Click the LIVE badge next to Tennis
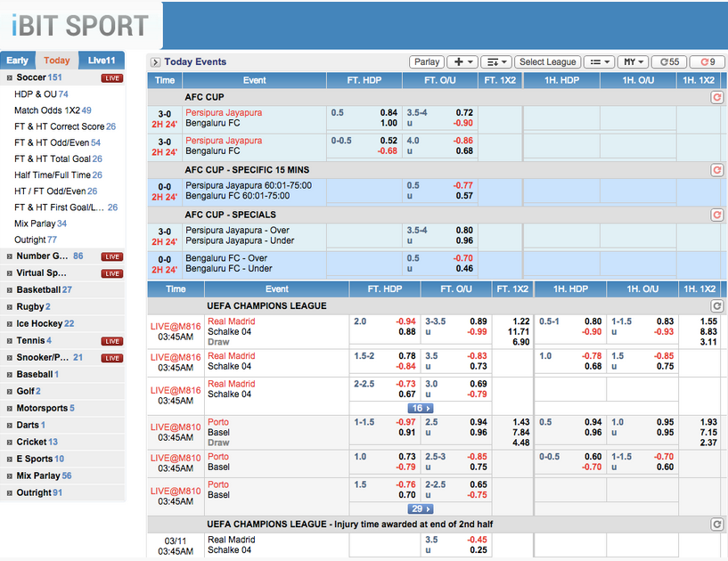The image size is (728, 561). pyautogui.click(x=113, y=340)
